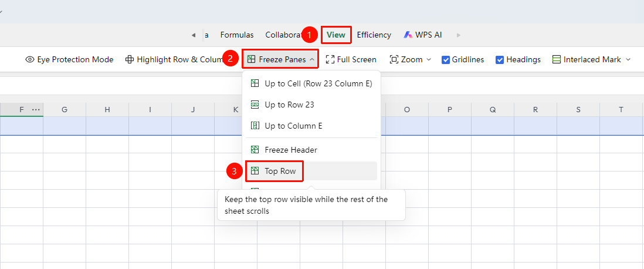
Task: Click the Zoom frame icon
Action: click(394, 60)
